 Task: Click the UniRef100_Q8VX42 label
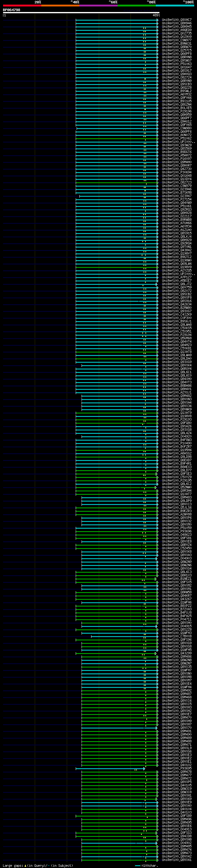[177, 856]
